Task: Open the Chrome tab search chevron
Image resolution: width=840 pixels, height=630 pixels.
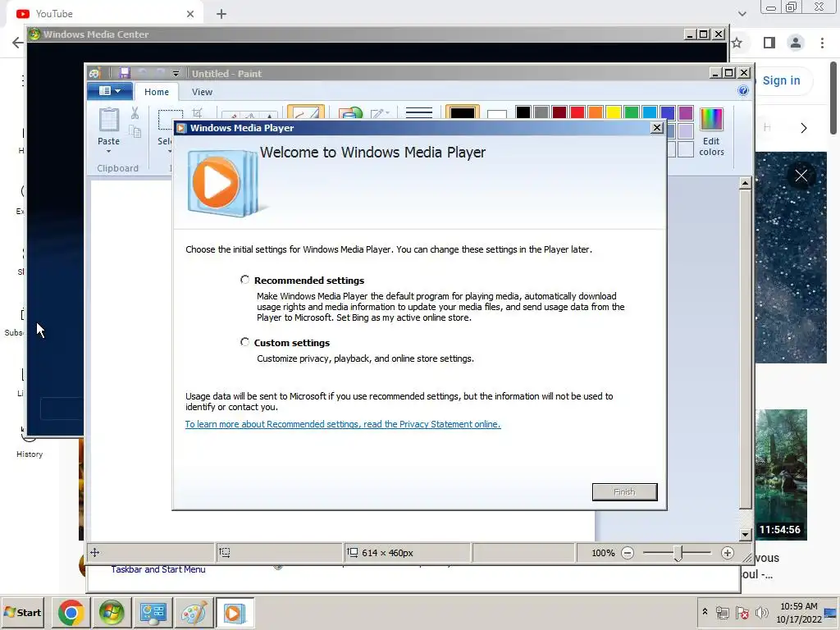Action: tap(742, 14)
